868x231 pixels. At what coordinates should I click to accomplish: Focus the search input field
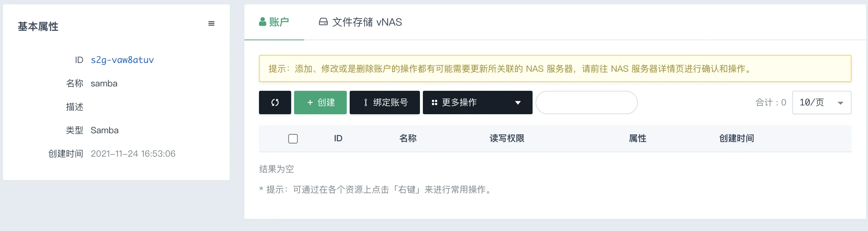click(x=587, y=103)
